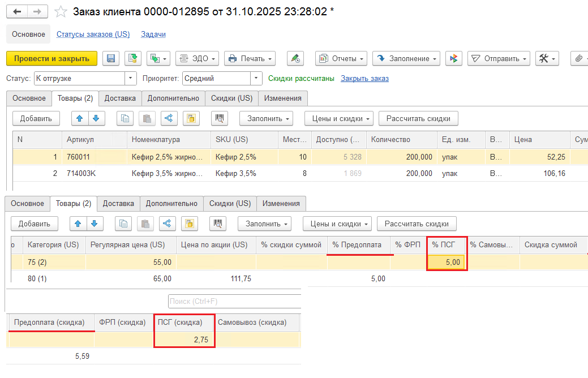Expand the Приоритет dropdown list

pyautogui.click(x=256, y=78)
